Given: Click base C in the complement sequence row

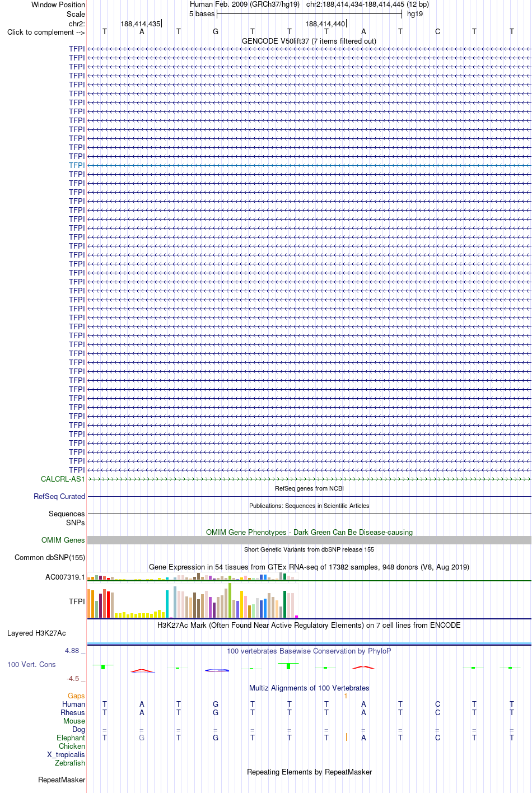Looking at the screenshot, I should pyautogui.click(x=437, y=31).
